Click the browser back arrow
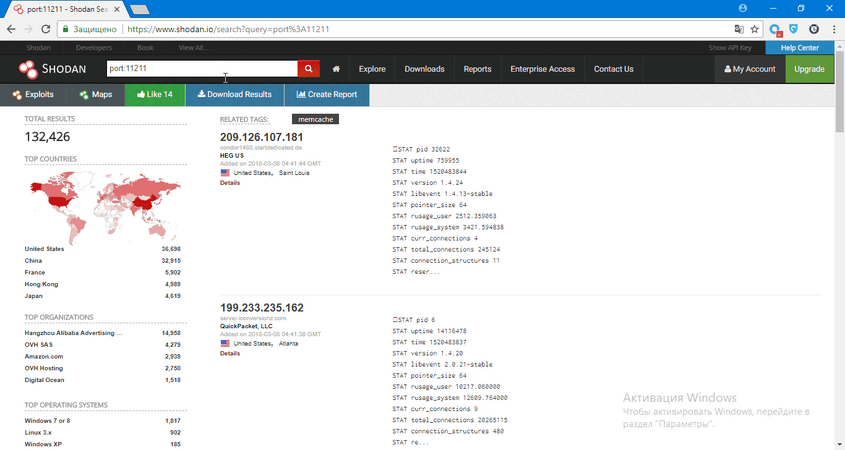Viewport: 845px width, 450px height. tap(11, 29)
